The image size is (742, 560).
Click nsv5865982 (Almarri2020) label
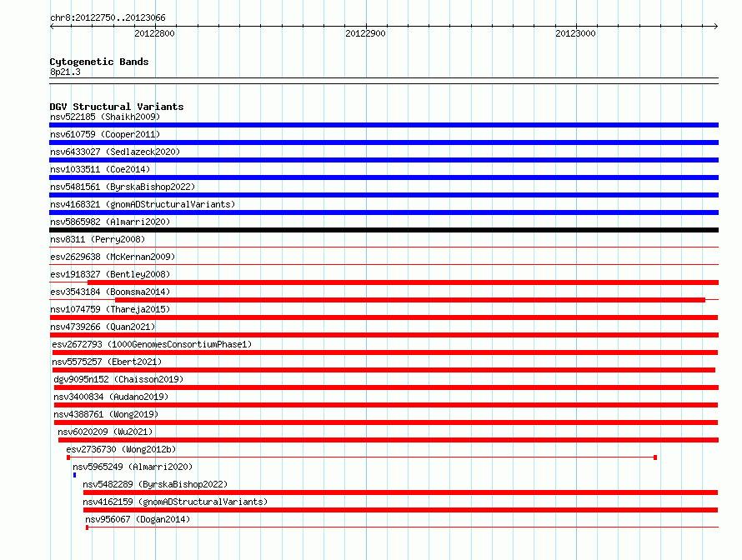pos(110,222)
